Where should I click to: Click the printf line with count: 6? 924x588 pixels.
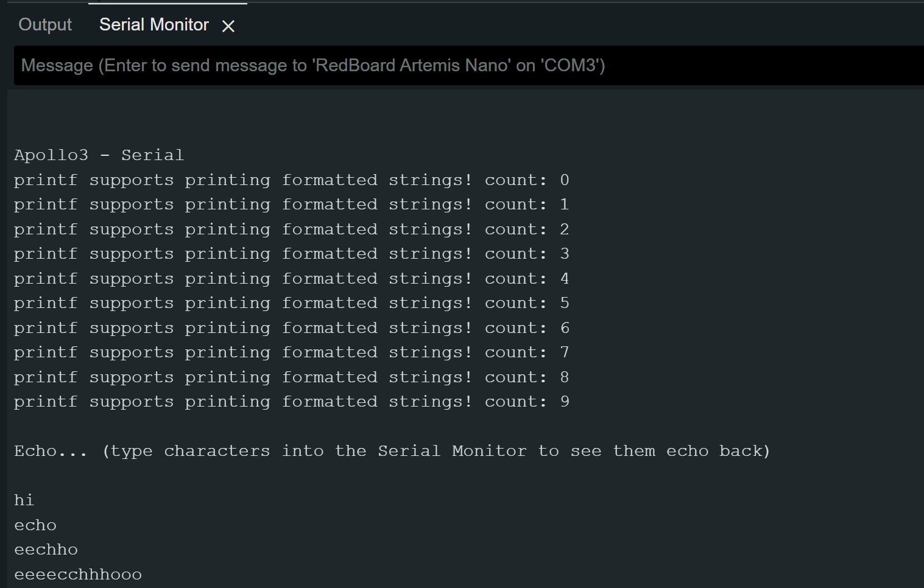pos(292,328)
